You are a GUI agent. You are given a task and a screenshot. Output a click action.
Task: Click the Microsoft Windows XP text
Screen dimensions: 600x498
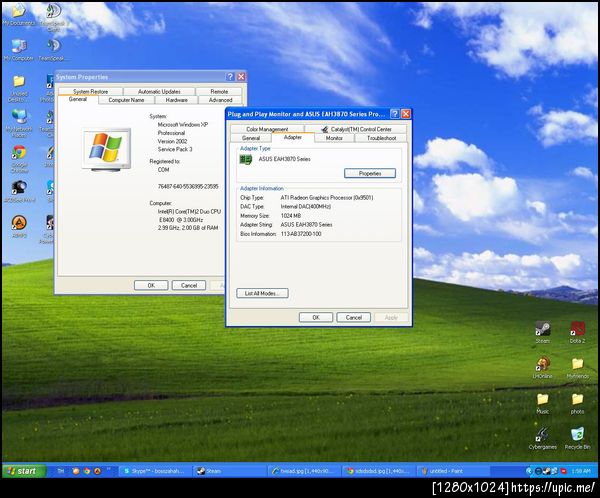coord(183,124)
